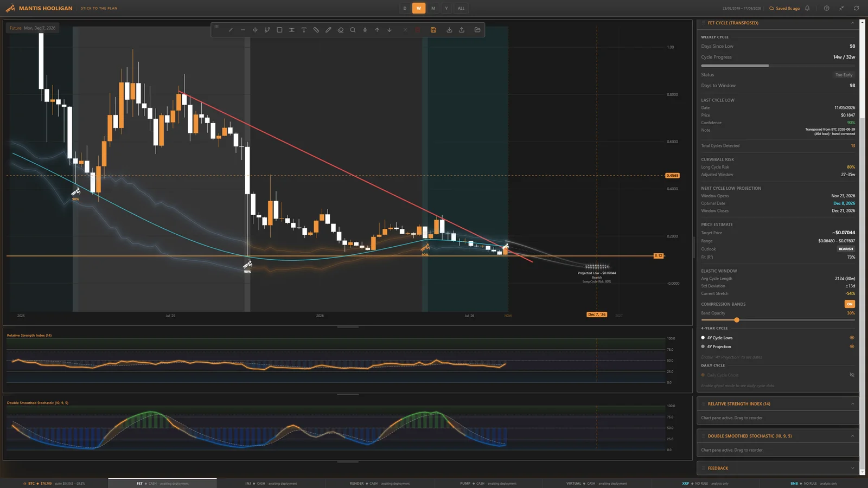Image resolution: width=868 pixels, height=488 pixels.
Task: Click the refresh data icon
Action: coord(856,8)
